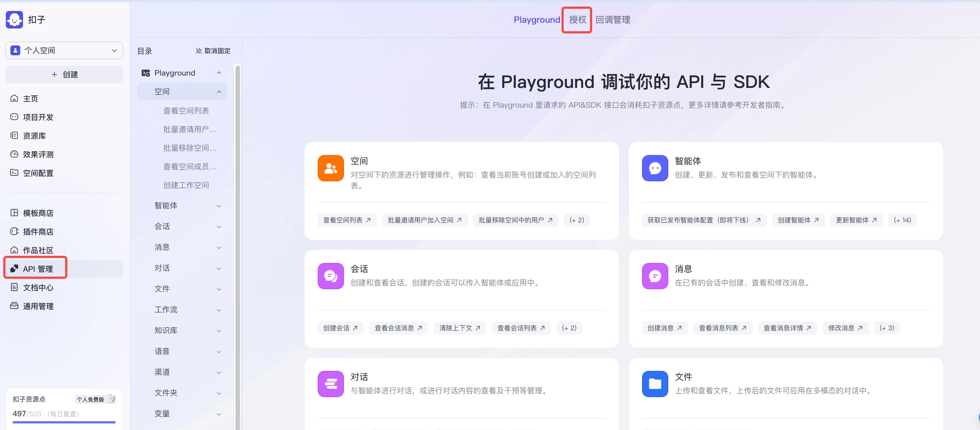Click the 智能体 chat bubble icon

coord(655,168)
